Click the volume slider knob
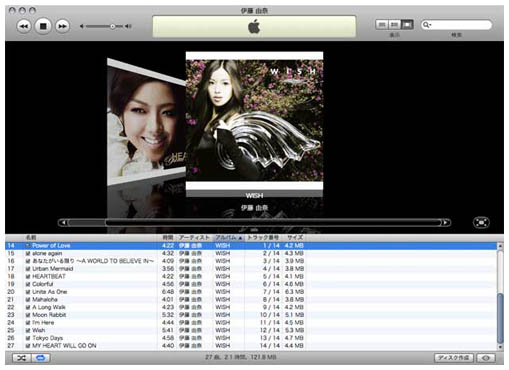 click(112, 26)
